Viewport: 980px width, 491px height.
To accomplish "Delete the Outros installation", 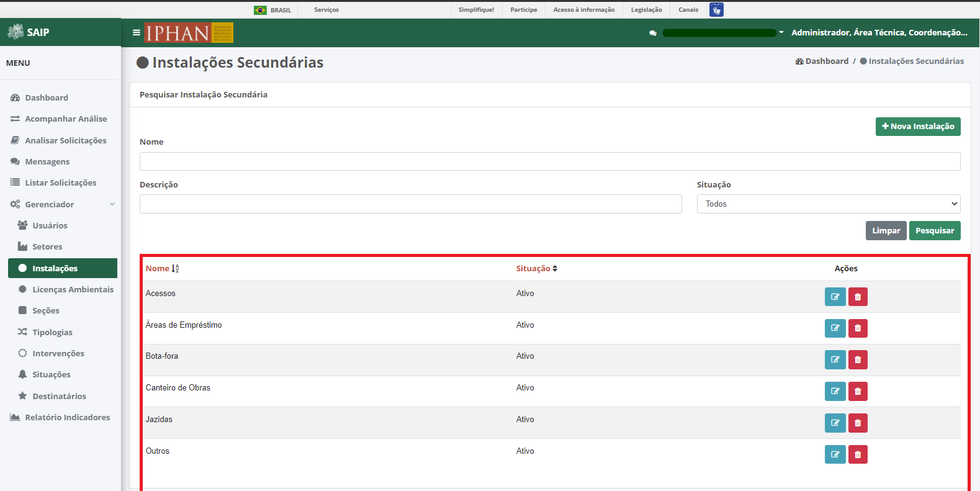I will click(858, 454).
